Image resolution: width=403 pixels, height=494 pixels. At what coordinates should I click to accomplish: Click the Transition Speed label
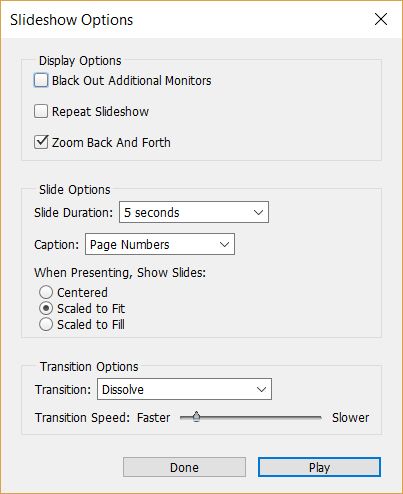(x=82, y=417)
